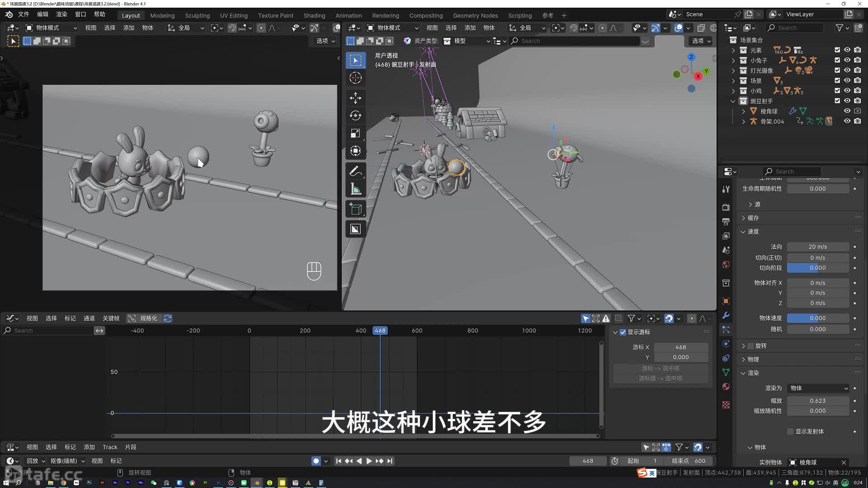Open the World properties tab

(726, 264)
